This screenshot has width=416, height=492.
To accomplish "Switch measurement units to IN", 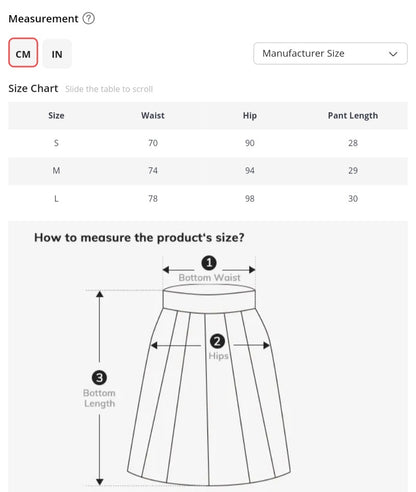I will [x=57, y=54].
